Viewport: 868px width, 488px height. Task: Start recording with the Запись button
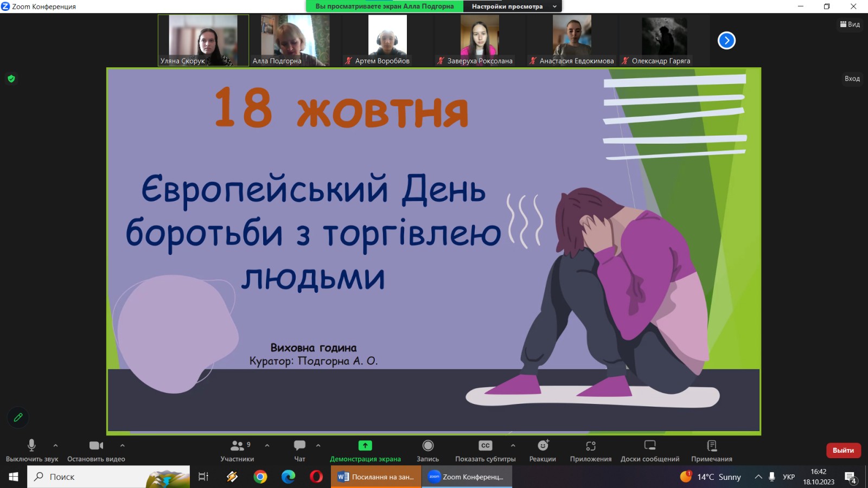pyautogui.click(x=427, y=450)
